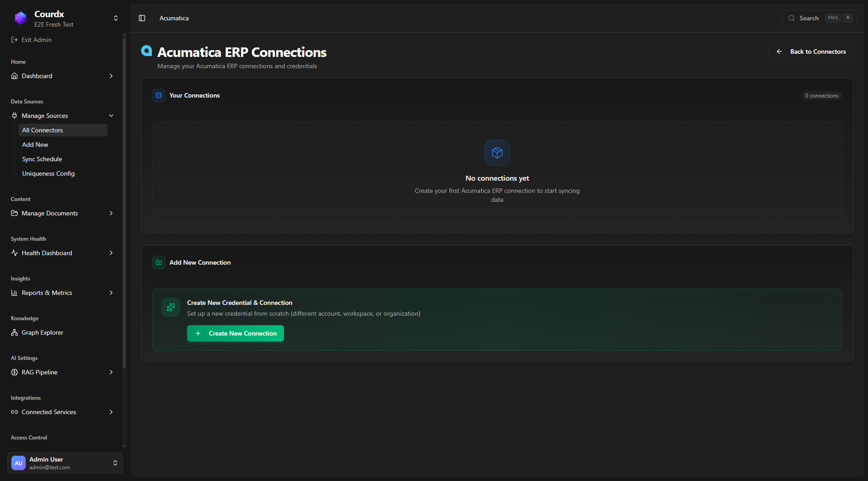
Task: Open Sync Schedule from Manage Sources
Action: click(x=42, y=159)
